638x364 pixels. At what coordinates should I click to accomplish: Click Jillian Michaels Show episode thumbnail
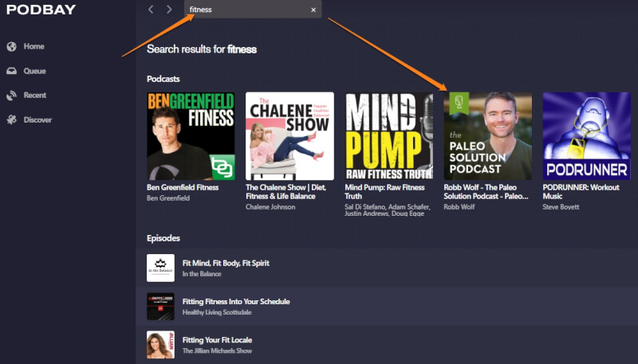161,345
